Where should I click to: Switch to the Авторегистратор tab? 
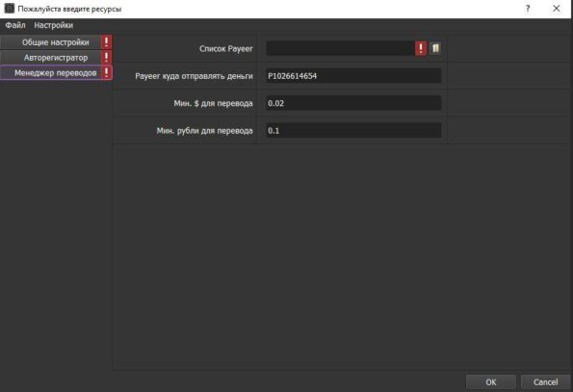[51, 58]
